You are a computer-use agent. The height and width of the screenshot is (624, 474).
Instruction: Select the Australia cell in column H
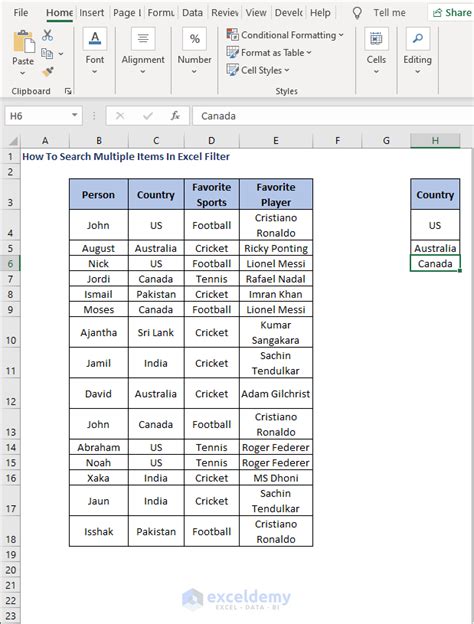pos(435,248)
